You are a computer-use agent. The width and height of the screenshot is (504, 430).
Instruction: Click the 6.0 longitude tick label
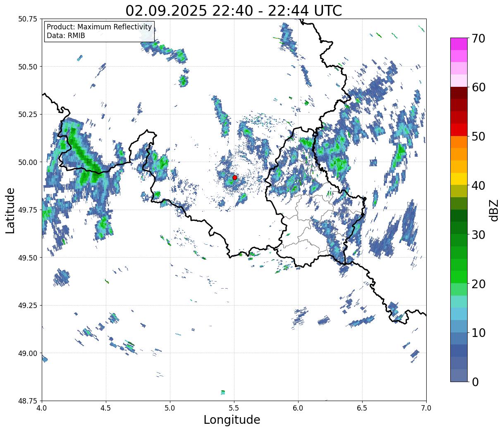click(298, 408)
